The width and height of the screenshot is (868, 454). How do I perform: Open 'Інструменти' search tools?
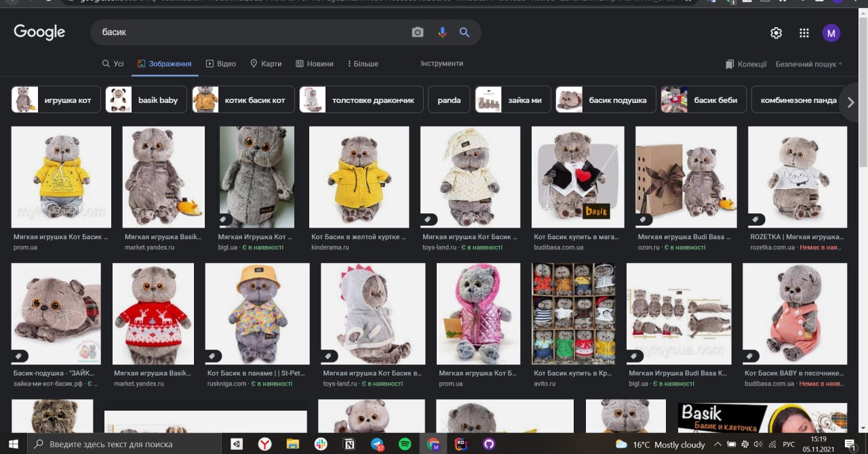click(442, 63)
